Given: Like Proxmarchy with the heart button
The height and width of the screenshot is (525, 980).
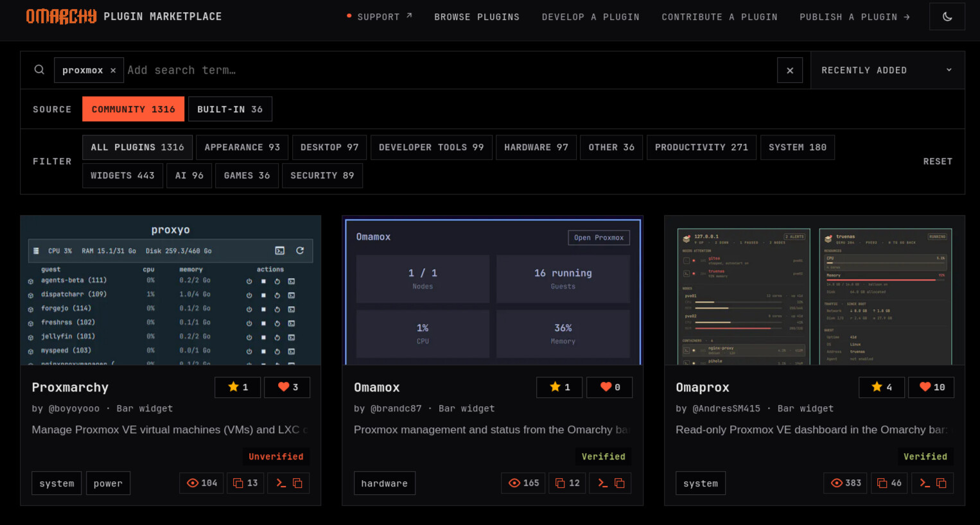Looking at the screenshot, I should (288, 387).
